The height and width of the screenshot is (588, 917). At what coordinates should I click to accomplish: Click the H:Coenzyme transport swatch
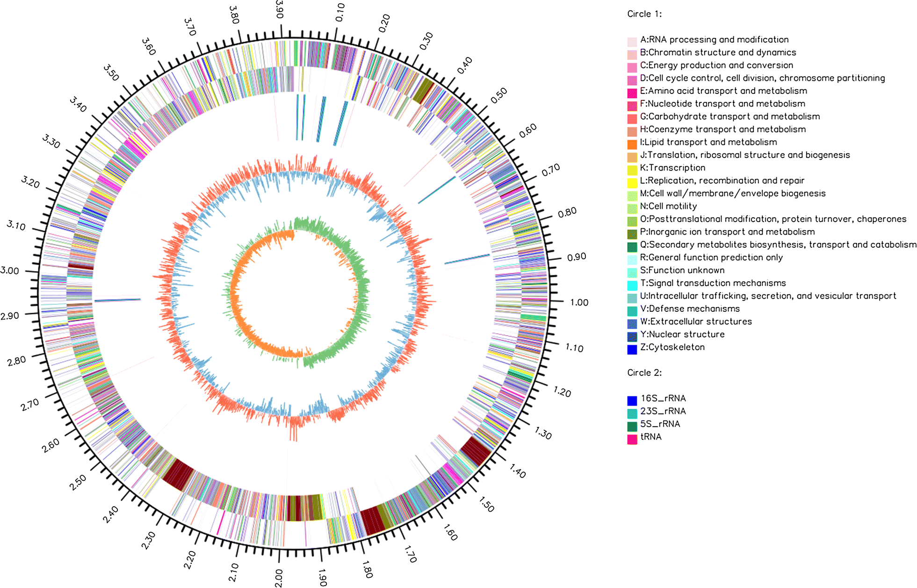(x=632, y=132)
